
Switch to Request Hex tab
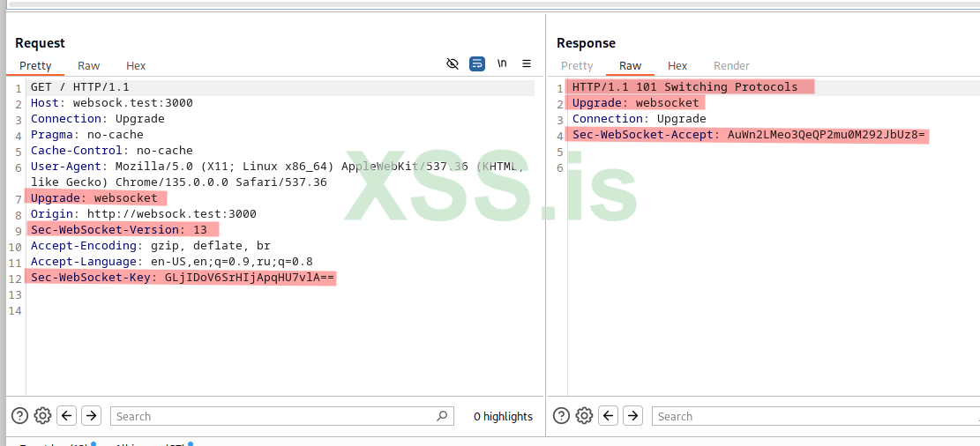(136, 65)
